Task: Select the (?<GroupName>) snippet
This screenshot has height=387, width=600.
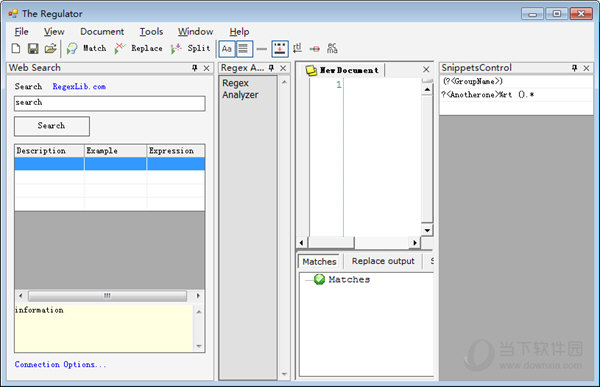Action: (473, 81)
